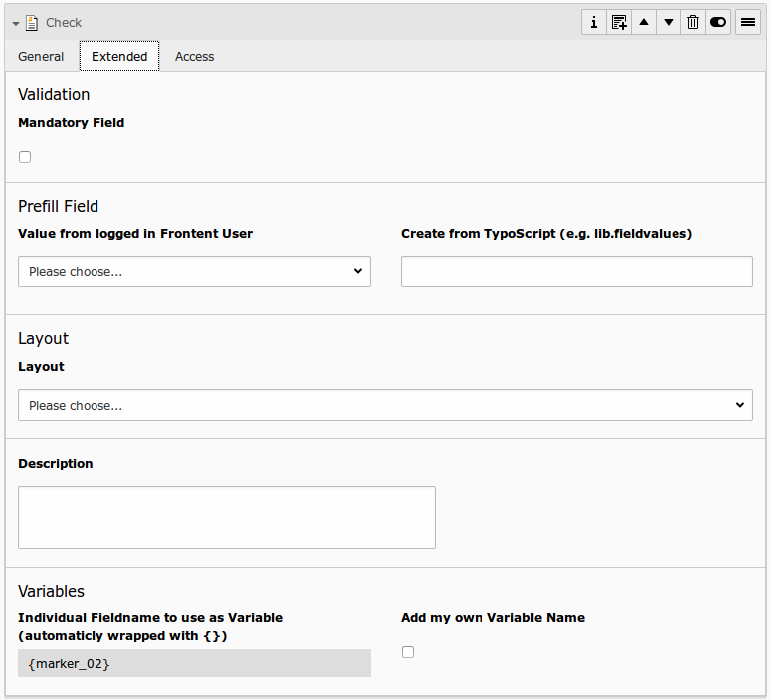Screen dimensions: 771x700
Task: Collapse the Check record with the caret
Action: click(16, 23)
